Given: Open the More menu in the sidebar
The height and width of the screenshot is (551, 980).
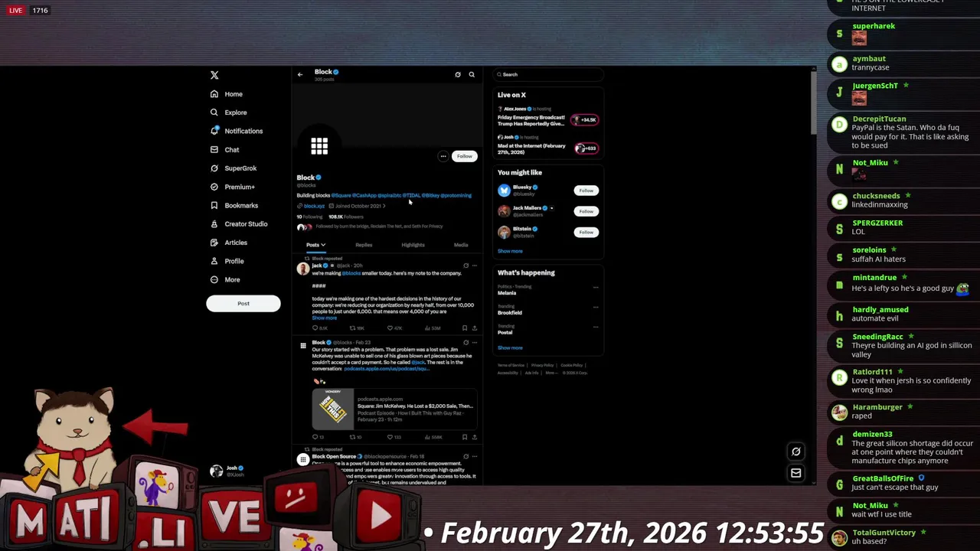Looking at the screenshot, I should pos(225,279).
